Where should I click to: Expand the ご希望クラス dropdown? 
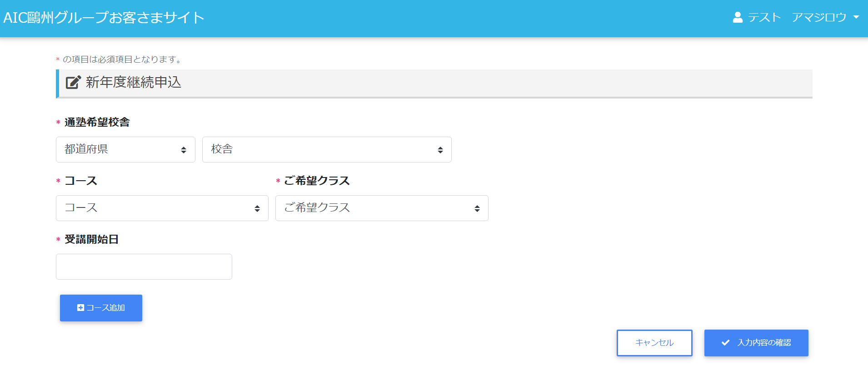[x=381, y=208]
